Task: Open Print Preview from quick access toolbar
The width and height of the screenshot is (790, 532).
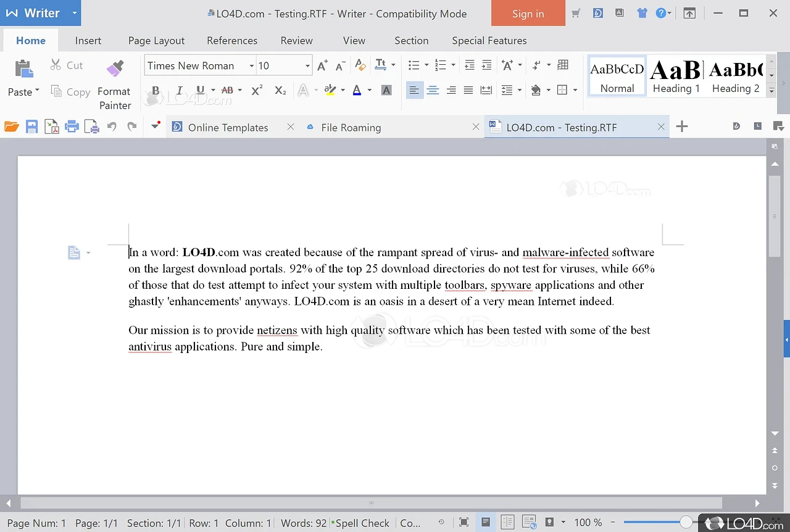Action: (x=92, y=126)
